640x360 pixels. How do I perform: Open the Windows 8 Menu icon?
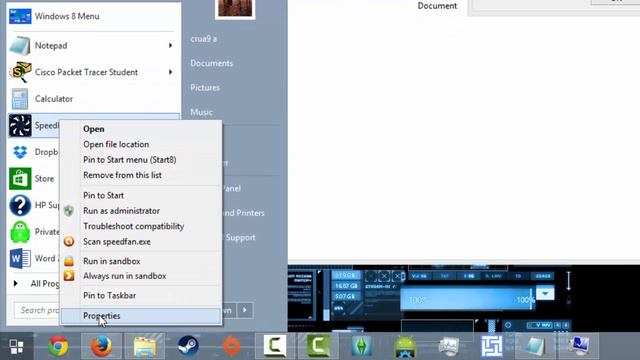pyautogui.click(x=20, y=16)
